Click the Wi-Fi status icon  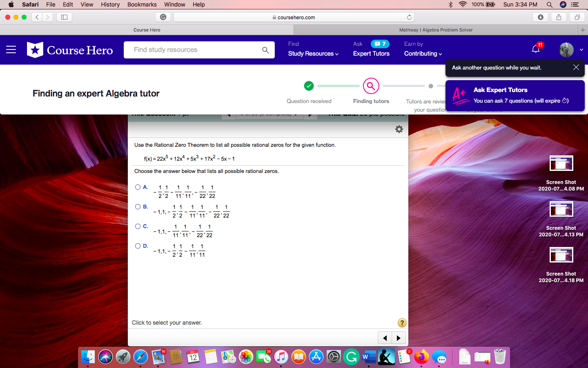click(463, 4)
